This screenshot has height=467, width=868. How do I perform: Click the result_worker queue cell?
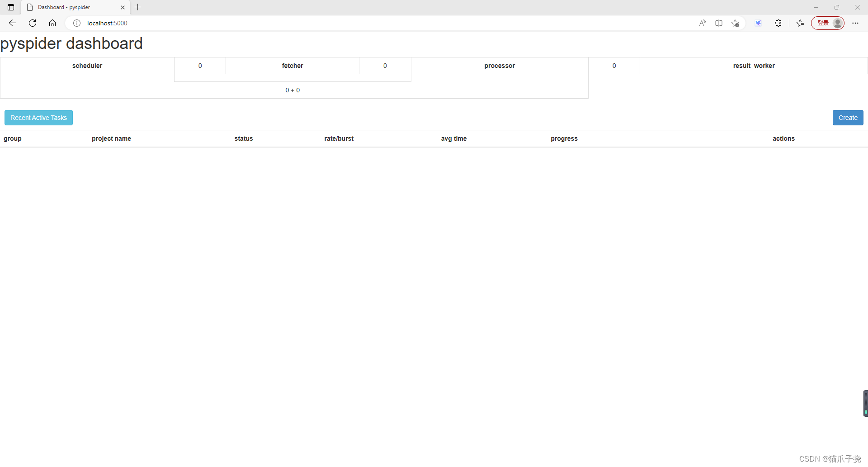pyautogui.click(x=754, y=66)
